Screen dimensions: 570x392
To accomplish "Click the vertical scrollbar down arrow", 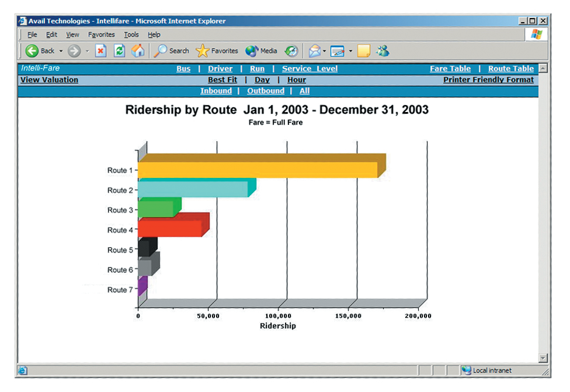I will click(543, 358).
